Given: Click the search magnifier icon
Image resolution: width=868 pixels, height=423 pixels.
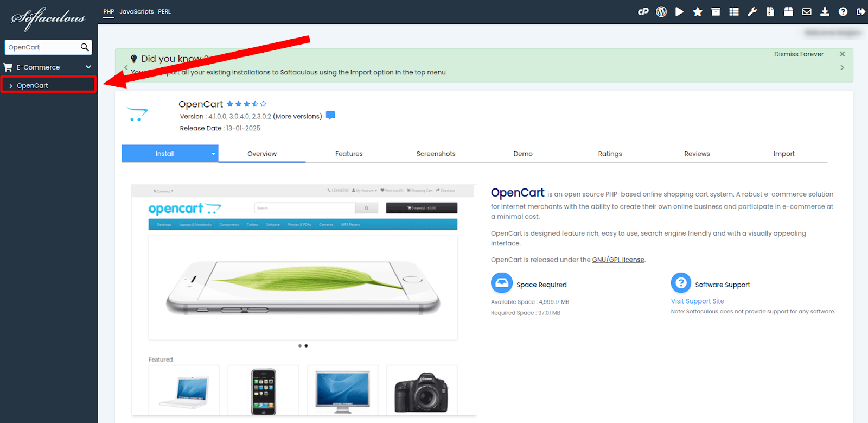Looking at the screenshot, I should click(85, 47).
